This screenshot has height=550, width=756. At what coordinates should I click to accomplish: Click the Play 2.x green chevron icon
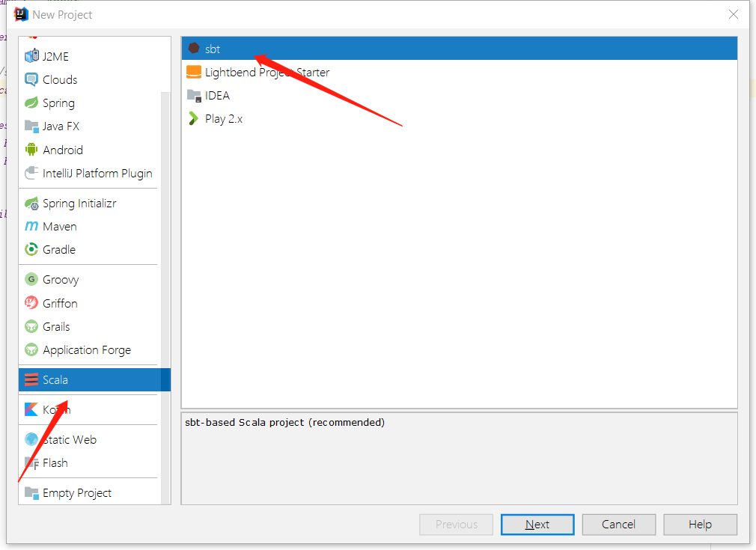[193, 118]
